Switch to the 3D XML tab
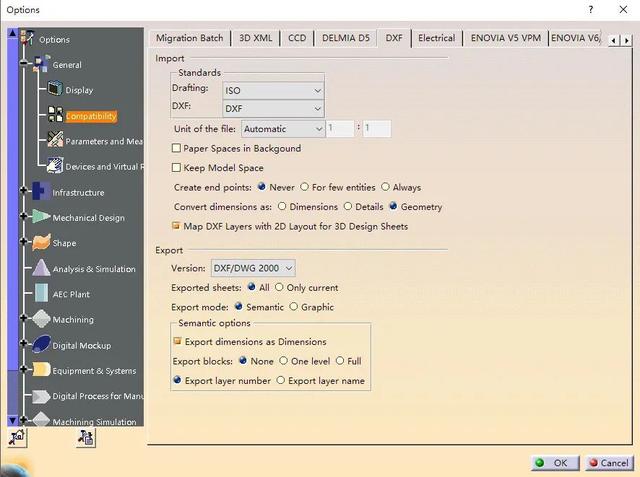This screenshot has height=477, width=640. [255, 38]
